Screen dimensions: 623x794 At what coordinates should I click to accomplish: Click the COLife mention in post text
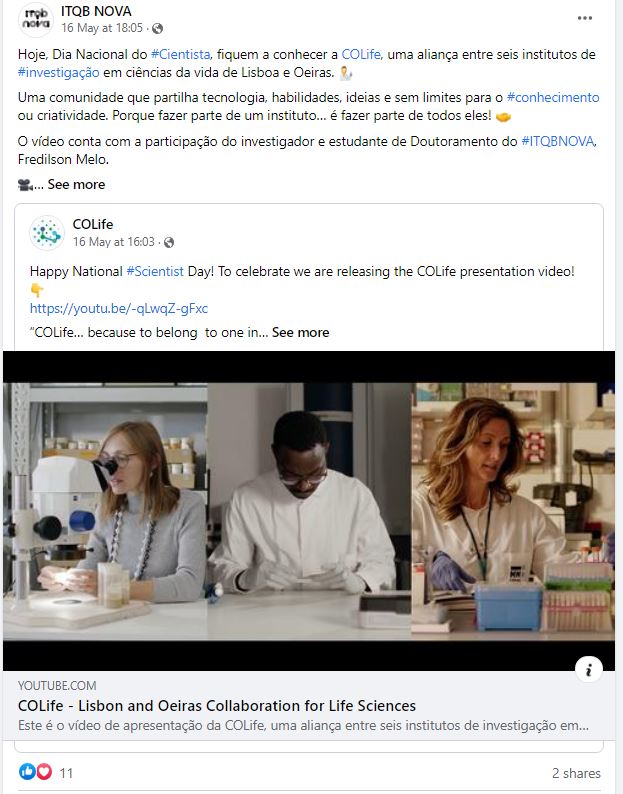pyautogui.click(x=361, y=54)
